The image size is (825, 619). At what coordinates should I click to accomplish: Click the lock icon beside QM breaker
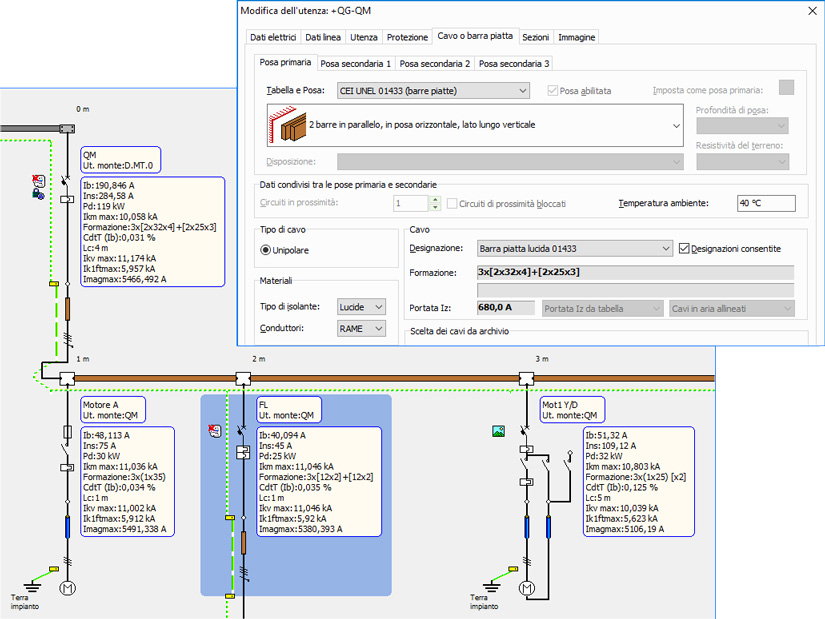pos(38,194)
